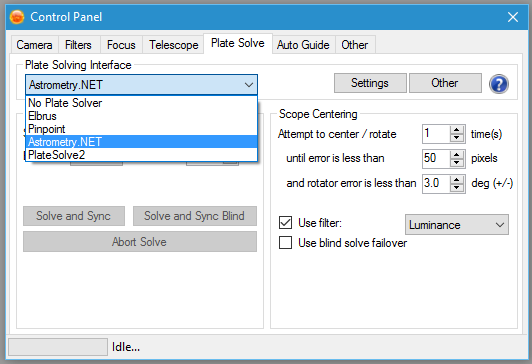
Task: Enable Use blind solve failover checkbox
Action: tap(285, 243)
